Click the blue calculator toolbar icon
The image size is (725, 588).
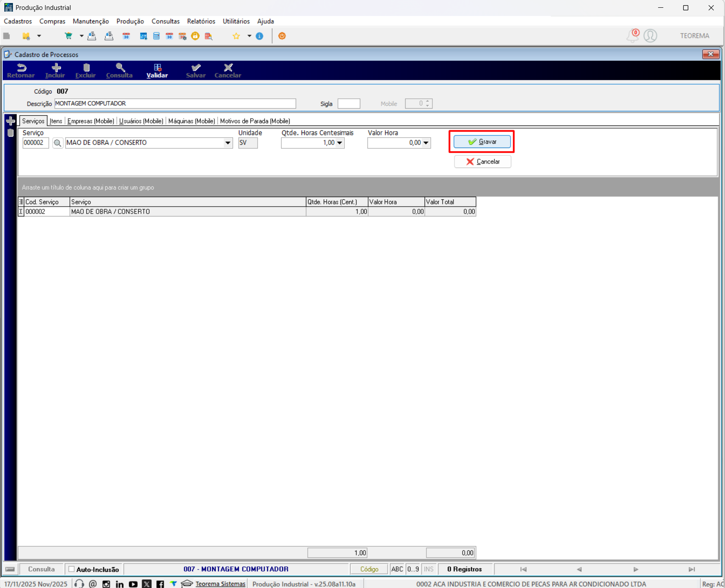point(156,36)
